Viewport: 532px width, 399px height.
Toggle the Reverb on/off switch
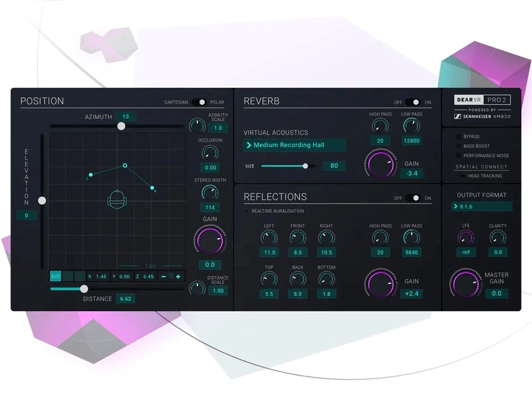(x=412, y=102)
